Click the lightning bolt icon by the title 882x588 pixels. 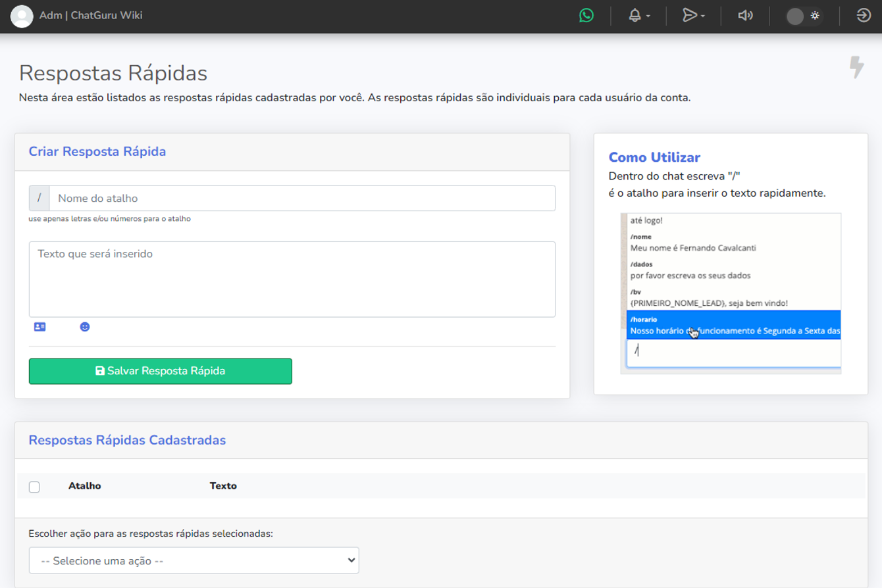[x=856, y=67]
